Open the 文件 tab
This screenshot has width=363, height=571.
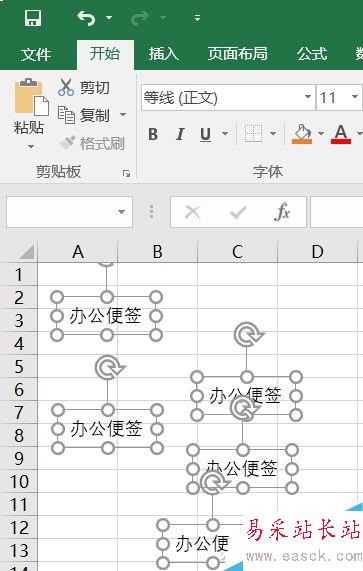[36, 55]
